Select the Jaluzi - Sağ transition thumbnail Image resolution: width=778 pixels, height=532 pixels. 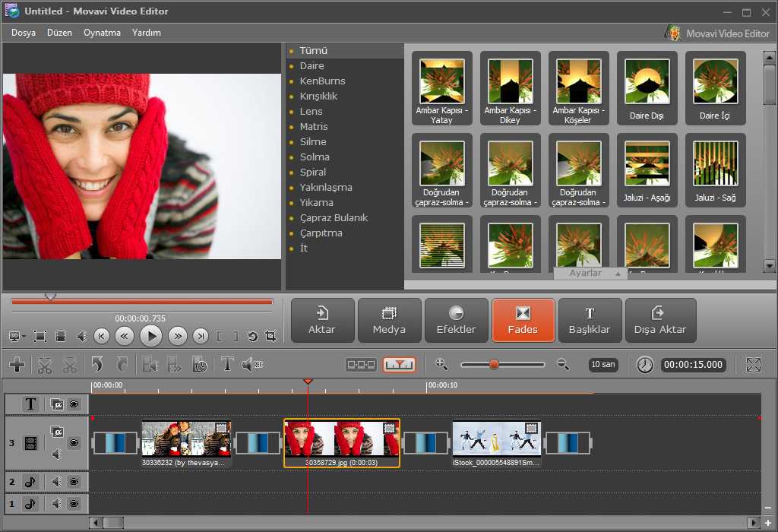tap(715, 171)
